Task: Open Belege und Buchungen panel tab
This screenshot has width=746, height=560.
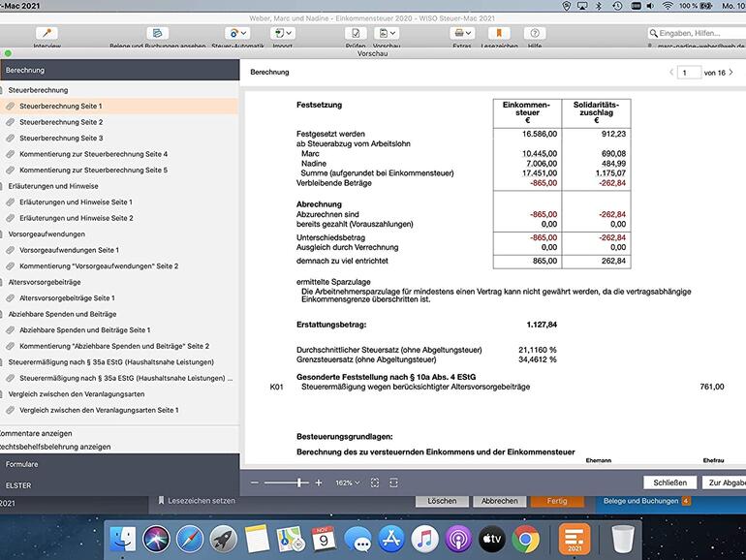Action: point(646,501)
